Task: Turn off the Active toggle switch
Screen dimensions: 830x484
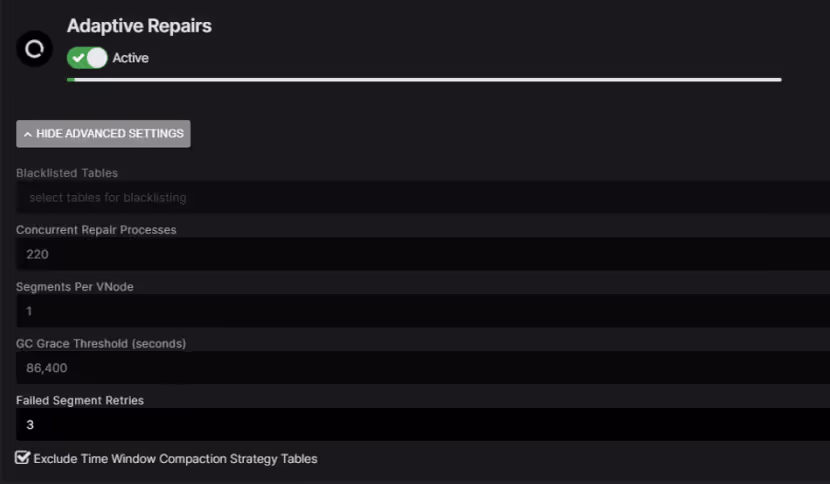Action: point(87,58)
